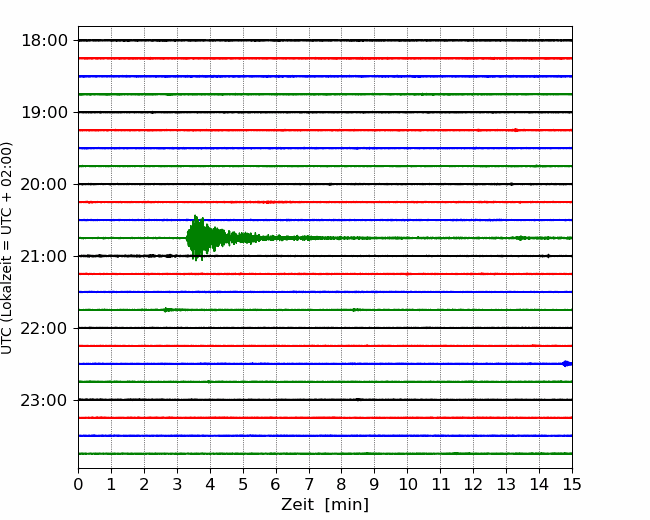The image size is (650, 520).
Task: Click the 15 tick on the minutes axis
Action: point(572,485)
